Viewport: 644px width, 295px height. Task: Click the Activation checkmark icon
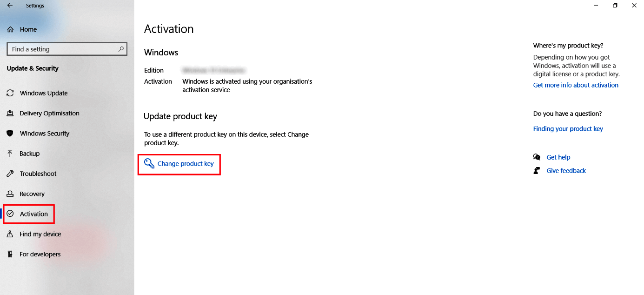10,214
